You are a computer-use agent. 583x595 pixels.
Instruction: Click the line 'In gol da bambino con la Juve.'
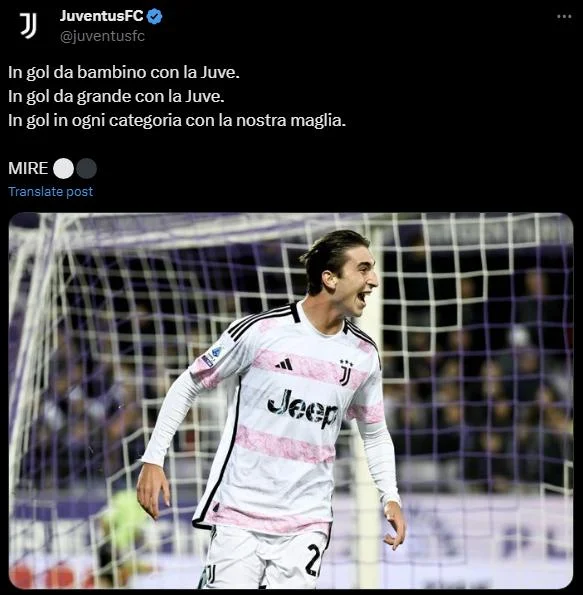coord(124,72)
